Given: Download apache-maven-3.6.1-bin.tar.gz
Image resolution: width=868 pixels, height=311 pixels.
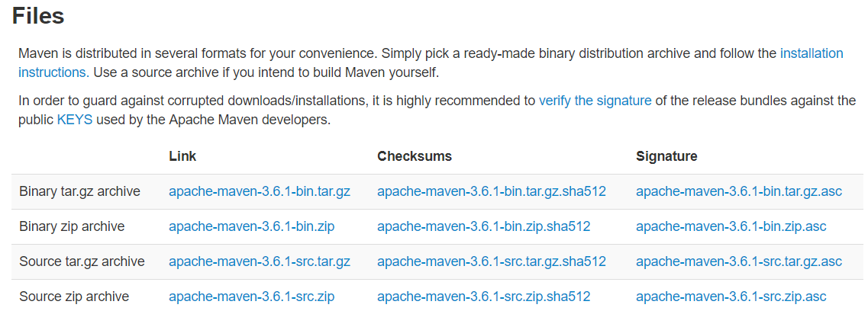Looking at the screenshot, I should pyautogui.click(x=260, y=191).
